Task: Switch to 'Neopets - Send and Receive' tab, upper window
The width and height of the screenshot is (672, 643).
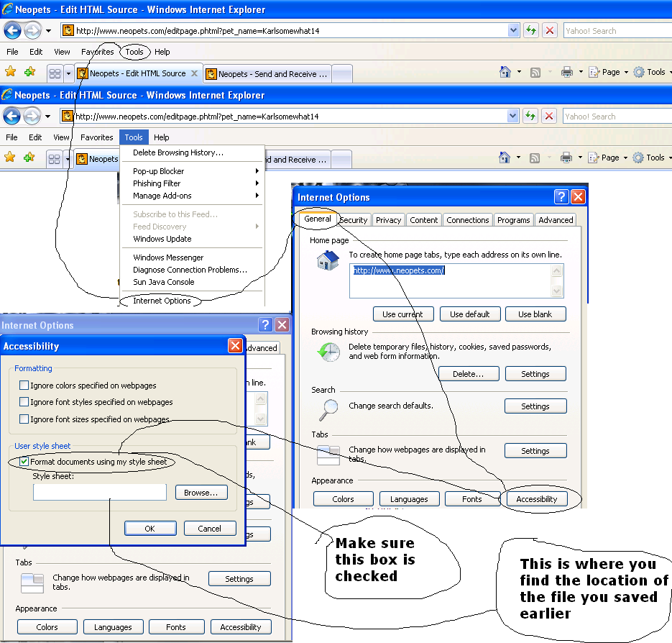Action: pos(267,74)
